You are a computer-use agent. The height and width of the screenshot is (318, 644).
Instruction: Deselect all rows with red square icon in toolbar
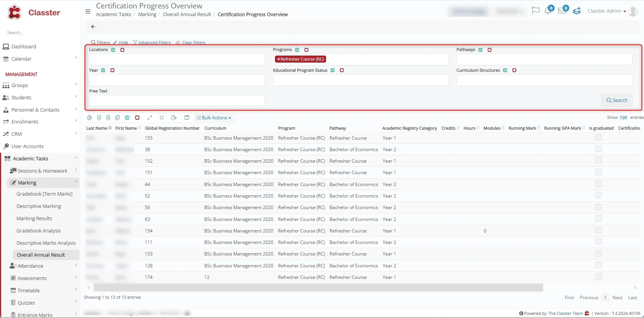137,118
